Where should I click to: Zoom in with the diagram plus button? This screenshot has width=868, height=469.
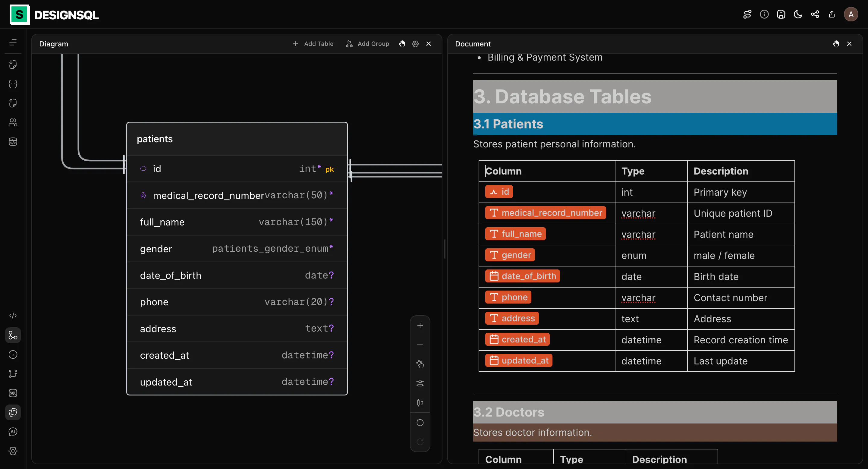(x=420, y=326)
